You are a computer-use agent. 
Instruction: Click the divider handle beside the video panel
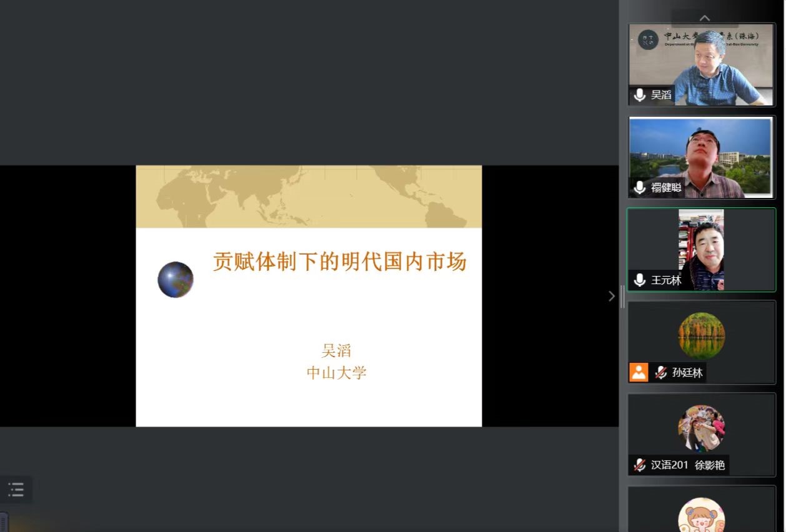point(622,297)
